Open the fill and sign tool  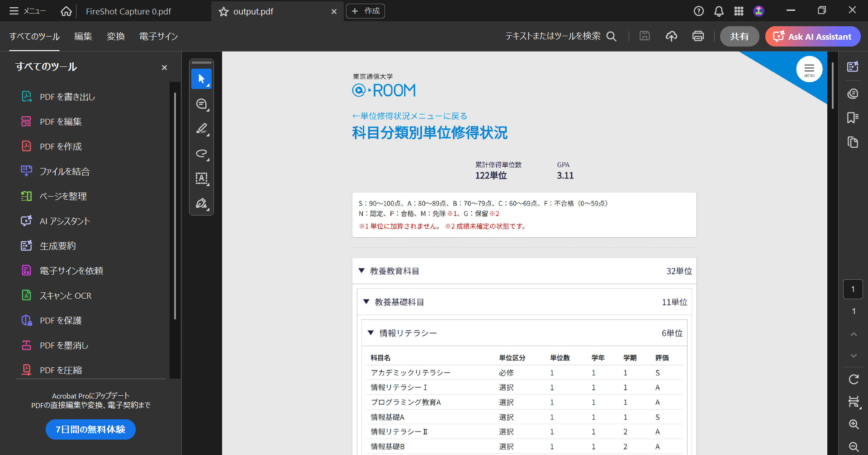[201, 203]
